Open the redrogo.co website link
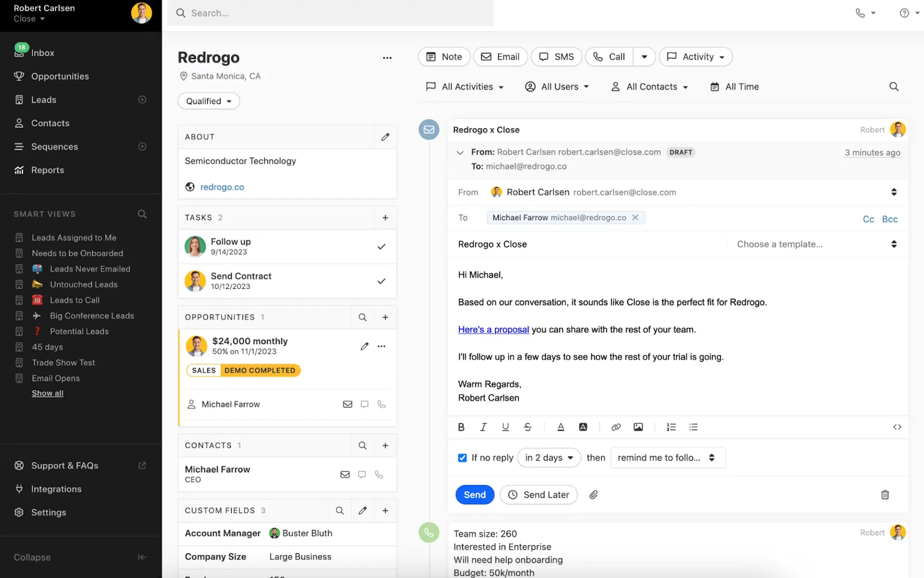This screenshot has width=924, height=578. (x=222, y=187)
